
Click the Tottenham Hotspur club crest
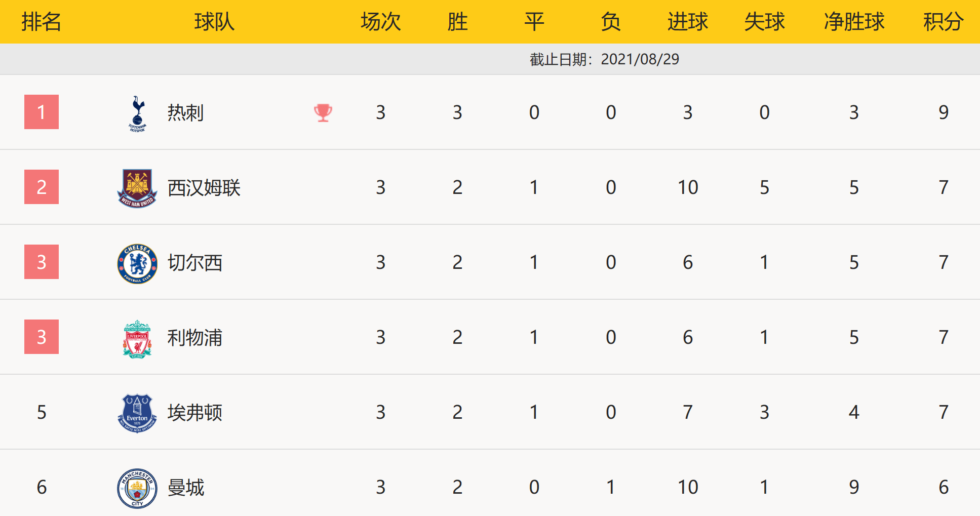pyautogui.click(x=137, y=113)
